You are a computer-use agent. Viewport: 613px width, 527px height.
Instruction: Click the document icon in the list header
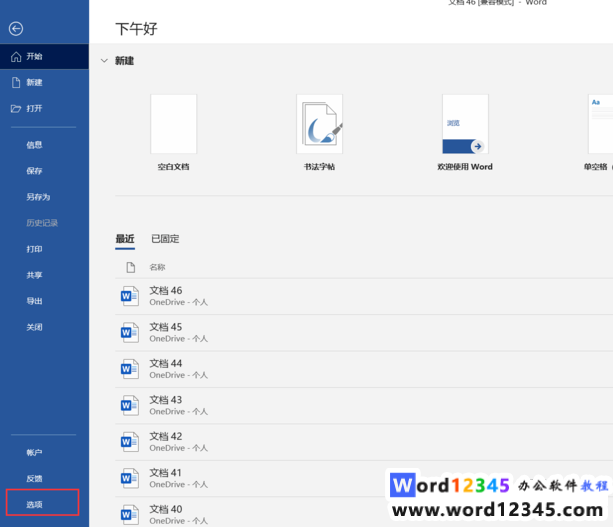click(131, 267)
